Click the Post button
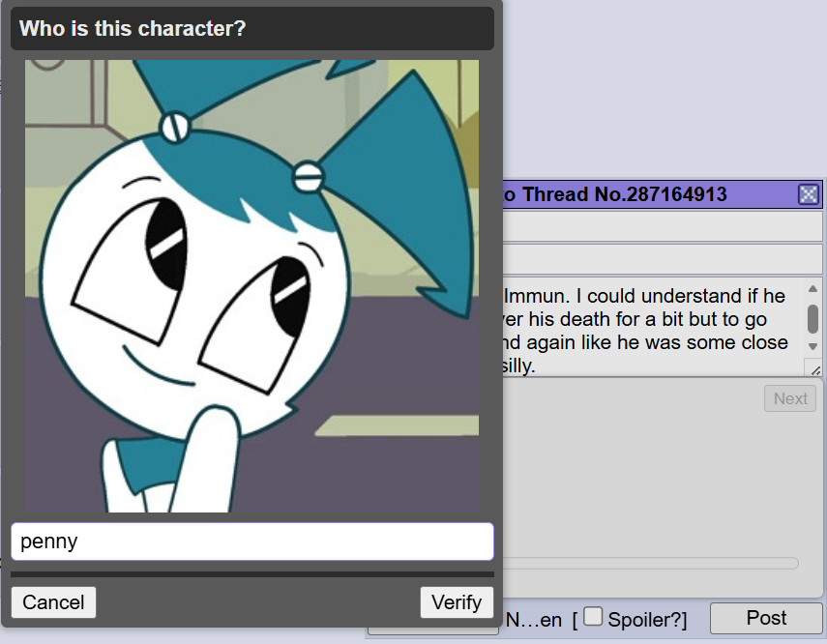Image resolution: width=827 pixels, height=644 pixels. (x=766, y=618)
